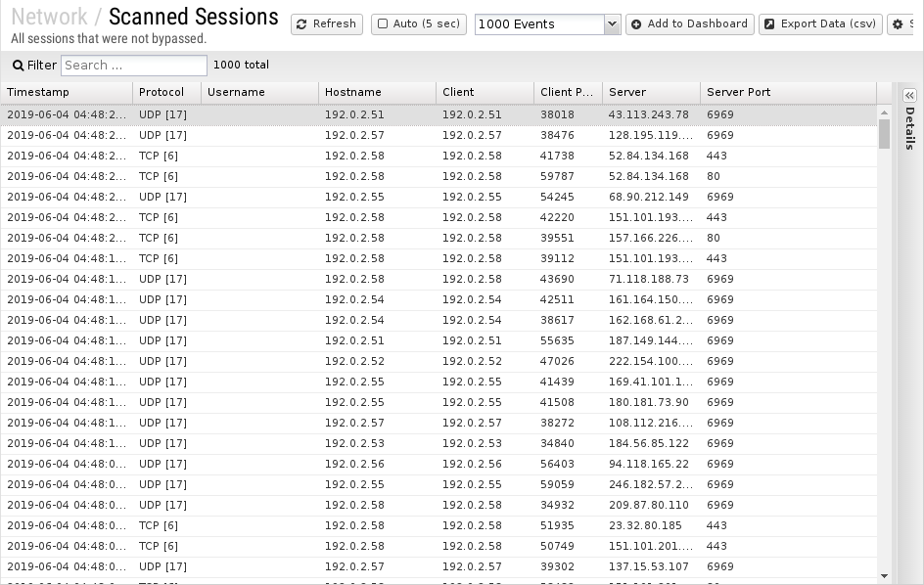Click the Filter magnifier icon
The width and height of the screenshot is (924, 585).
[x=19, y=66]
